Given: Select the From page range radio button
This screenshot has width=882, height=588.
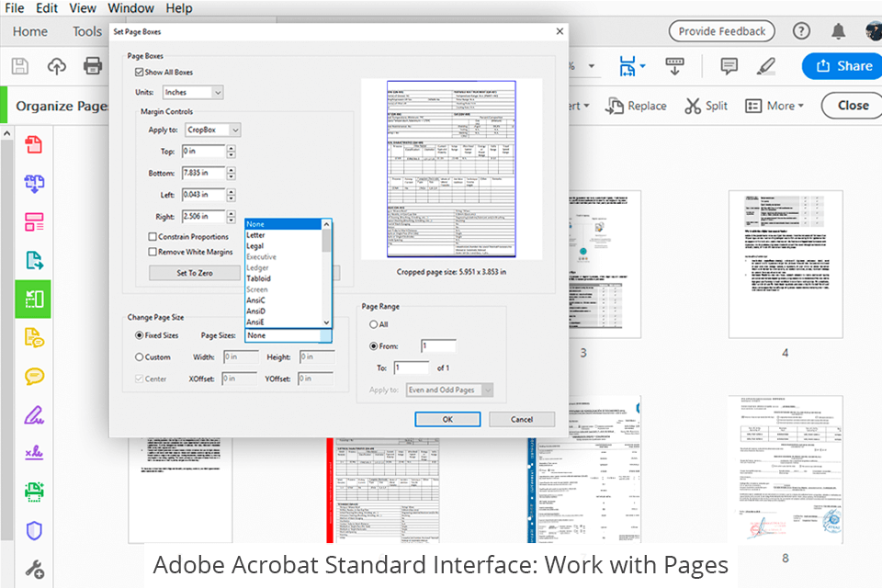Looking at the screenshot, I should pos(374,346).
